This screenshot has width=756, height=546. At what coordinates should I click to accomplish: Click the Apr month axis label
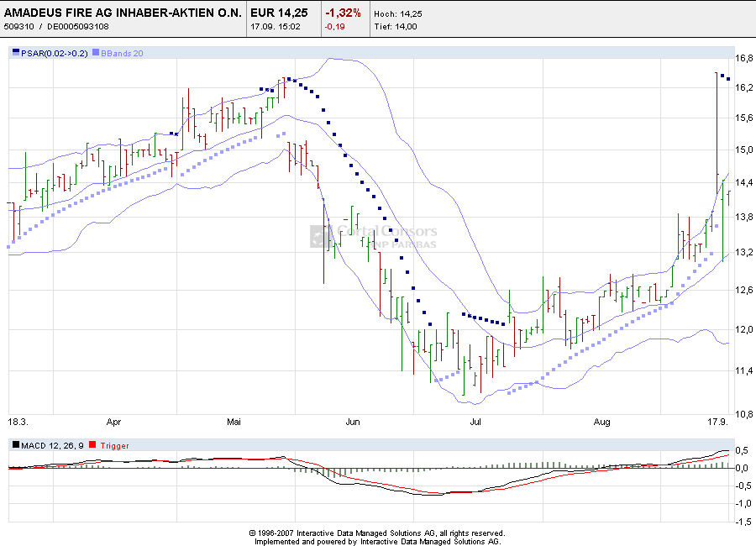tap(113, 422)
